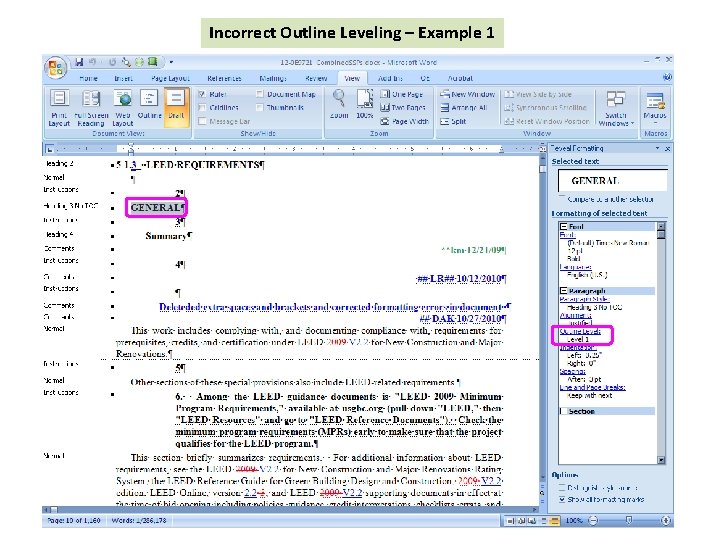Screen dimensions: 720x540
Task: Click the Outline Level link
Action: (x=580, y=331)
